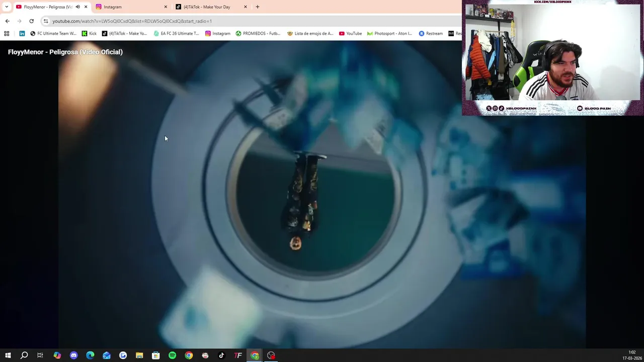The height and width of the screenshot is (362, 644).
Task: Open the Instagram bookmark
Action: click(x=217, y=34)
